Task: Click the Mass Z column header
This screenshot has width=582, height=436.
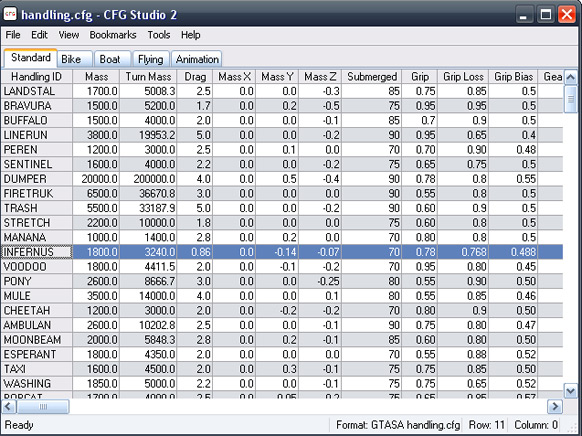Action: (x=320, y=77)
